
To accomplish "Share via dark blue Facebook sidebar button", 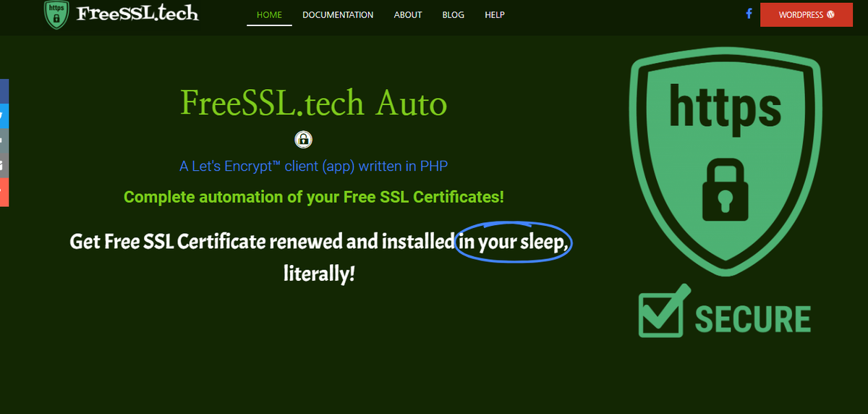I will tap(4, 91).
